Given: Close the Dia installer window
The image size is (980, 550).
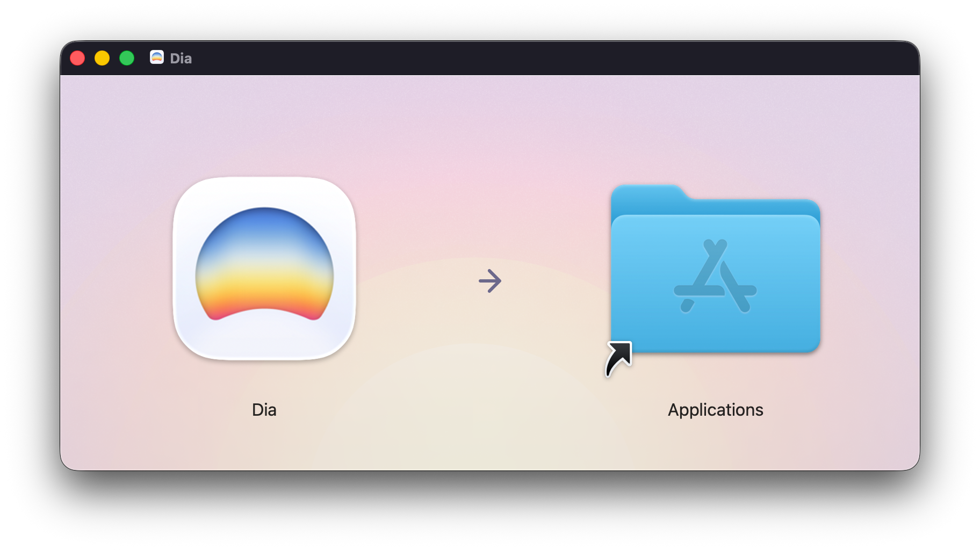Looking at the screenshot, I should click(77, 58).
